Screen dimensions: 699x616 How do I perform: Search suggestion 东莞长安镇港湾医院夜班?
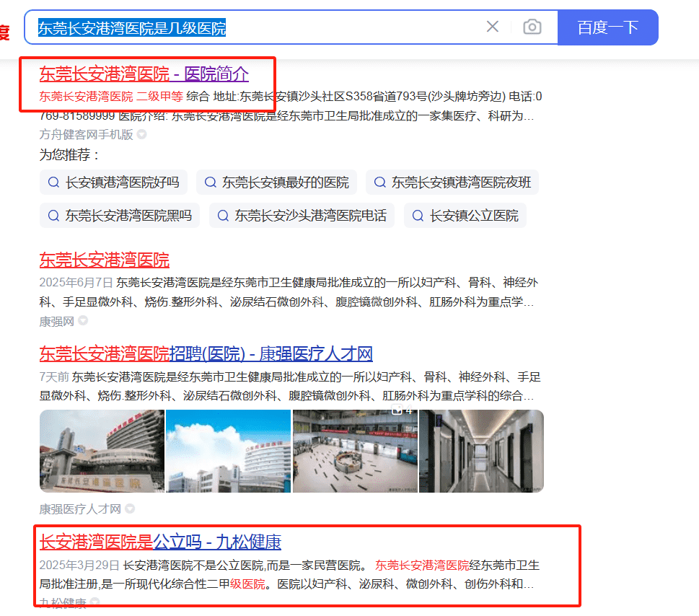(452, 182)
